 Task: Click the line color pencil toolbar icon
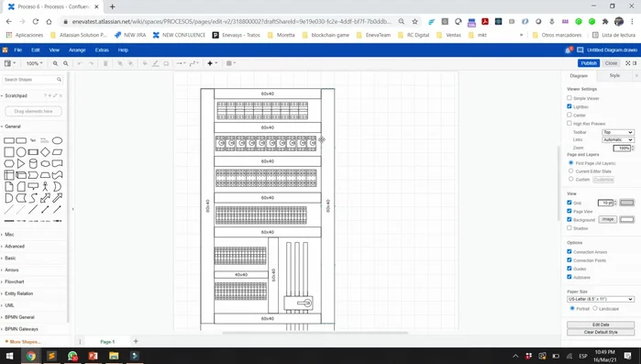(155, 63)
